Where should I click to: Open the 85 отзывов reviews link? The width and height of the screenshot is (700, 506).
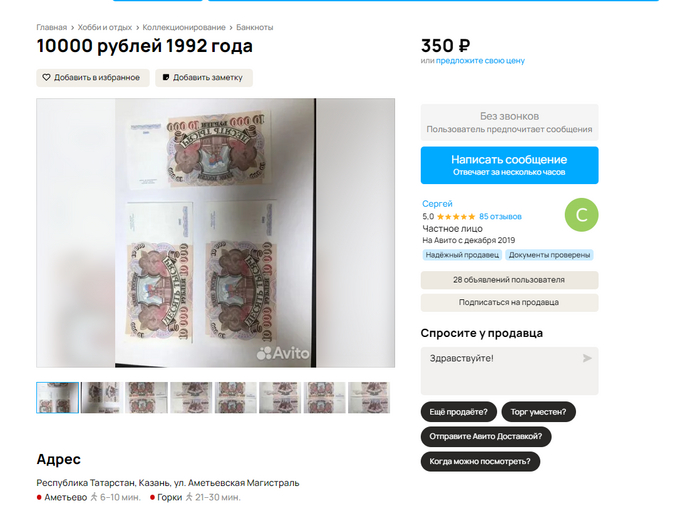500,217
